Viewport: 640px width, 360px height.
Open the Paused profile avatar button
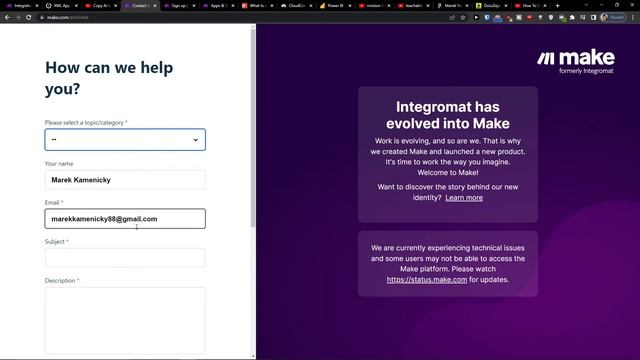[x=613, y=18]
